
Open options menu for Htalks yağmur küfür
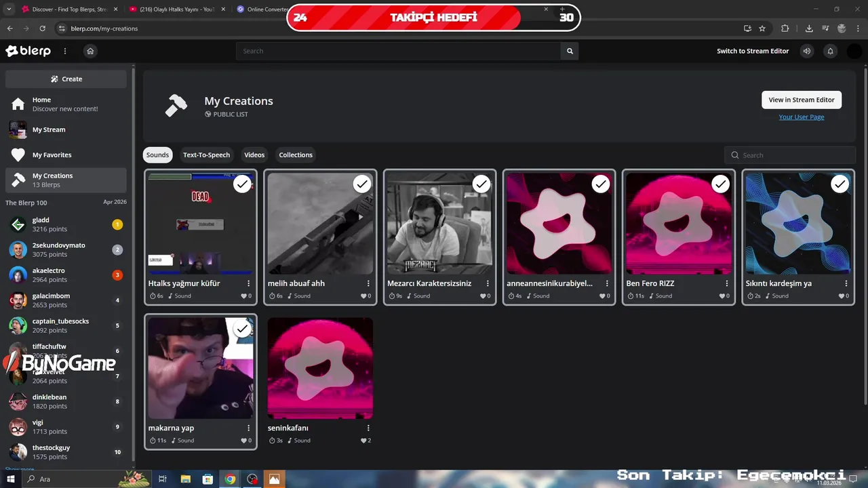point(249,283)
